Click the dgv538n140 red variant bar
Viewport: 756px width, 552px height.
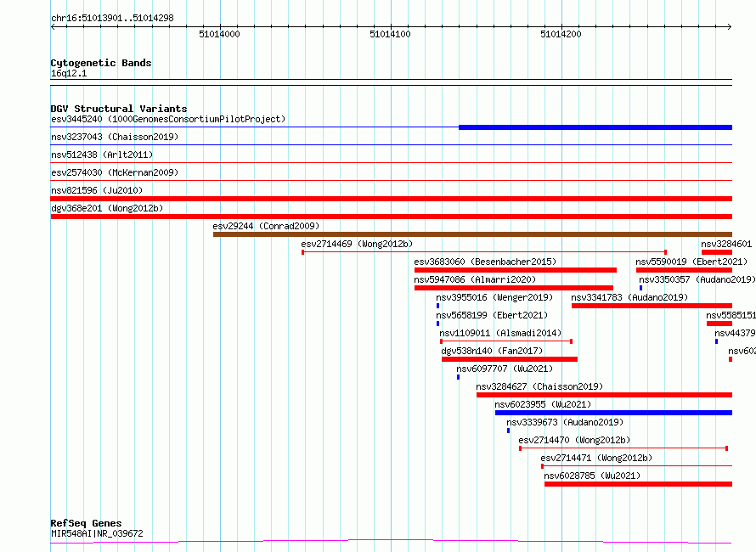(x=510, y=359)
